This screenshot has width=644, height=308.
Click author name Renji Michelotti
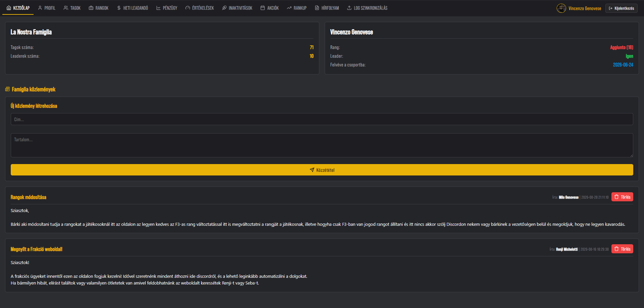click(567, 249)
